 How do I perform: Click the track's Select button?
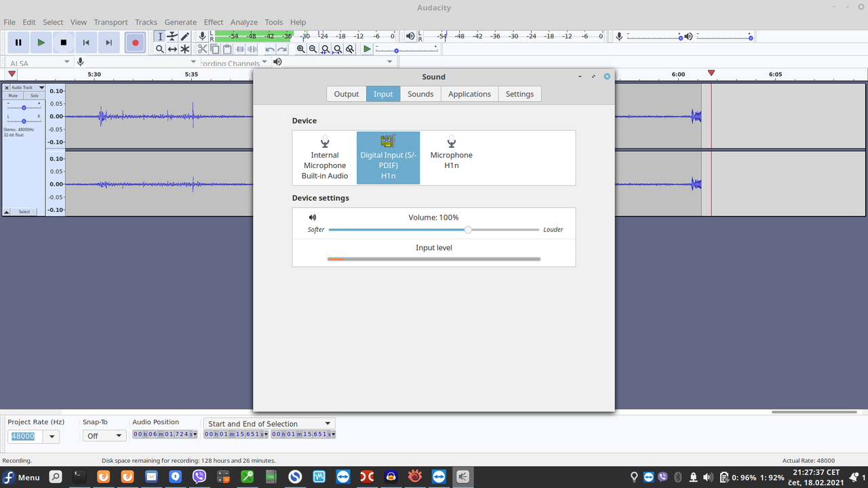[24, 211]
